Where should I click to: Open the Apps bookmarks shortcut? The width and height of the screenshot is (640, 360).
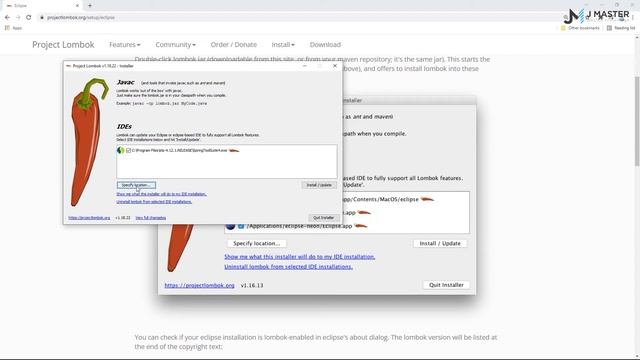tap(13, 28)
